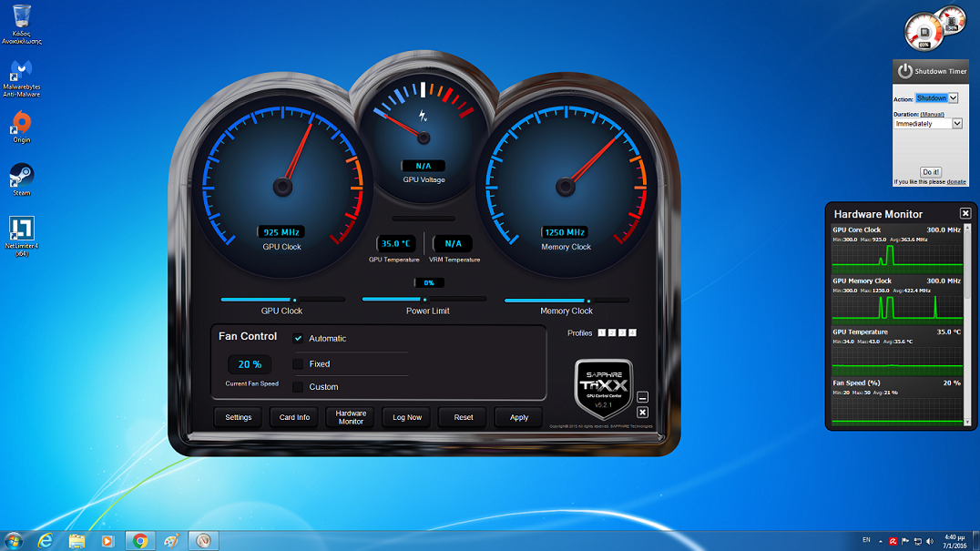Viewport: 980px width, 551px height.
Task: Click the Memory Clock slider handle
Action: coord(588,301)
